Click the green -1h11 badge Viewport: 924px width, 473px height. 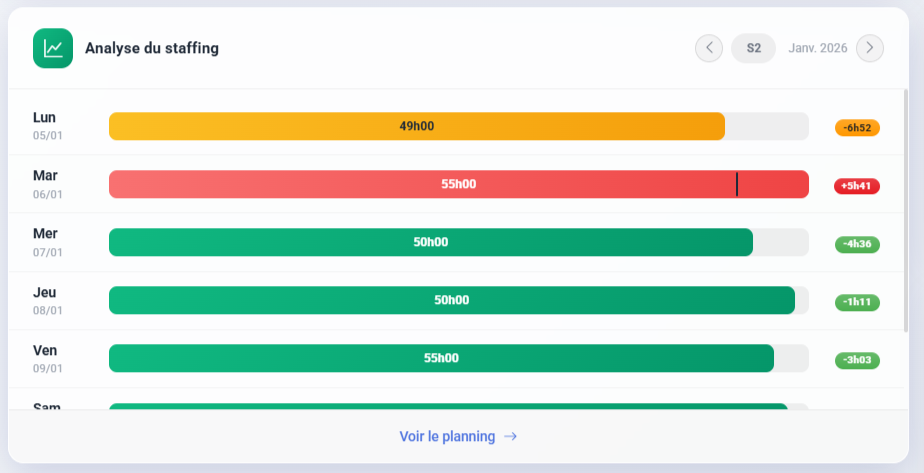(857, 301)
